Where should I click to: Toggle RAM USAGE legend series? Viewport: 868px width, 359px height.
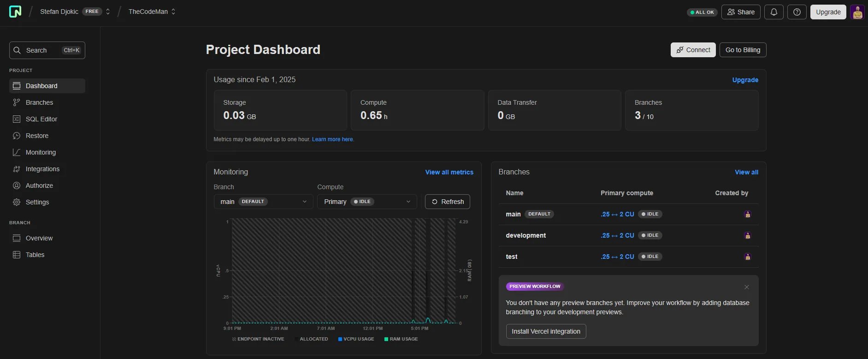401,339
